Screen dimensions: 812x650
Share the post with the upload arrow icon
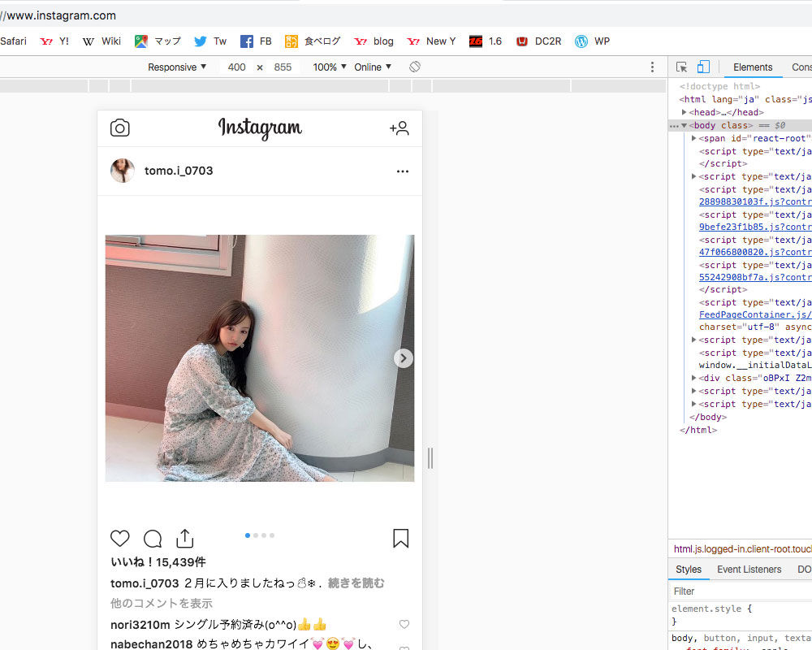pos(185,538)
